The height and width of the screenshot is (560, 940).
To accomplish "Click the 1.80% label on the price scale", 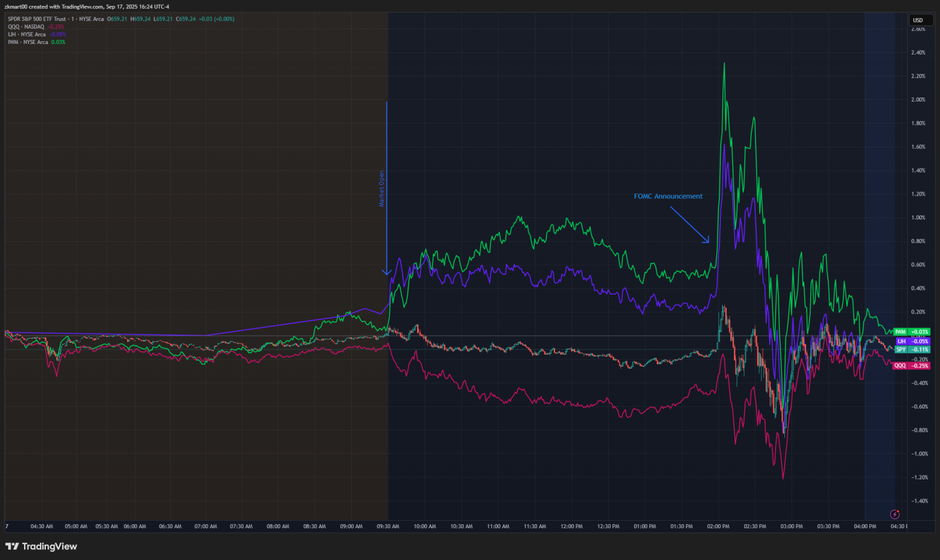I will [918, 123].
